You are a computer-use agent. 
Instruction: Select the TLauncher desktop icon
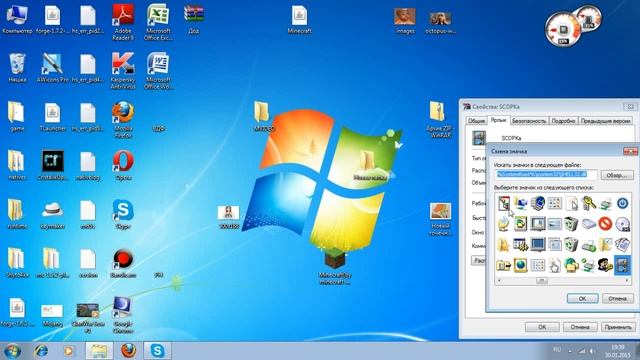tap(52, 117)
